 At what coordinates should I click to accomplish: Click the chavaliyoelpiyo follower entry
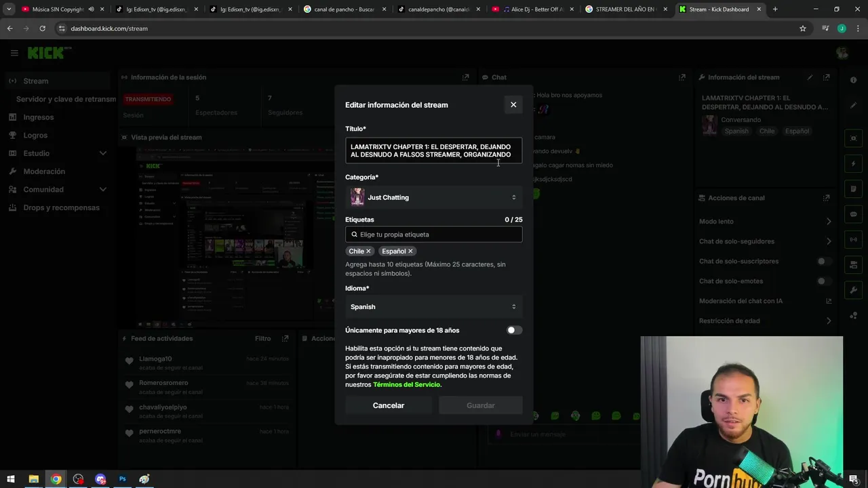click(x=207, y=411)
